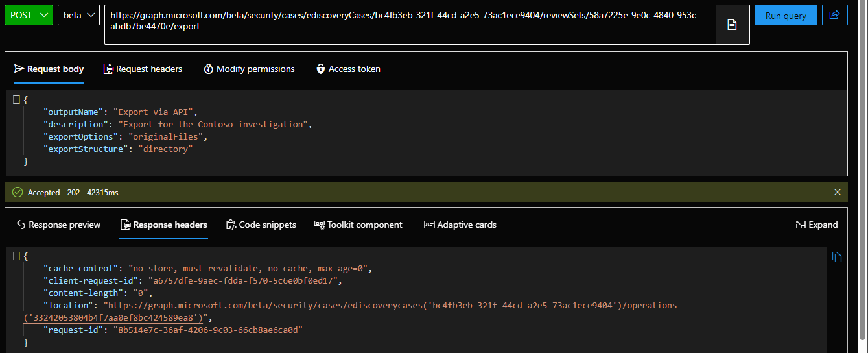Copy response headers using the copy icon
This screenshot has width=868, height=353.
point(836,257)
